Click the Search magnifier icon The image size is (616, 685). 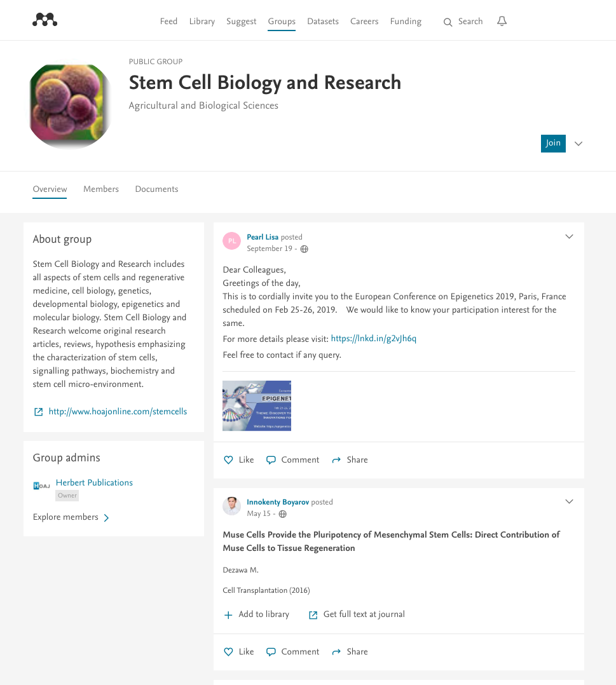448,22
